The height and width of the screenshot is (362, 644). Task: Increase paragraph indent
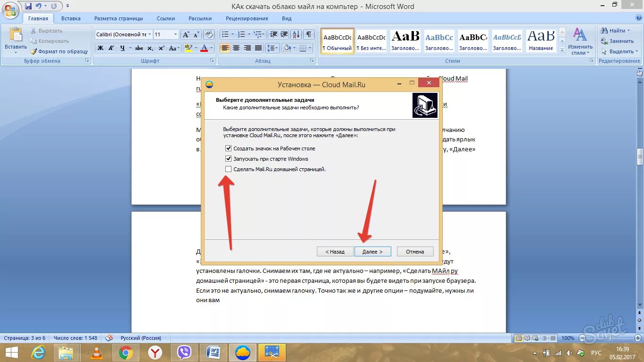(284, 34)
